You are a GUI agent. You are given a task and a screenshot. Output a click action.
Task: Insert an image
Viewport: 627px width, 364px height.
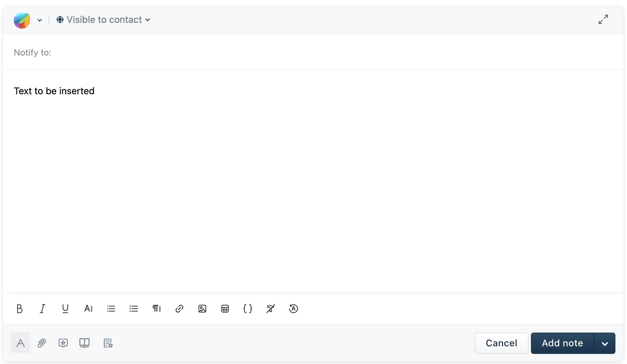pos(202,309)
